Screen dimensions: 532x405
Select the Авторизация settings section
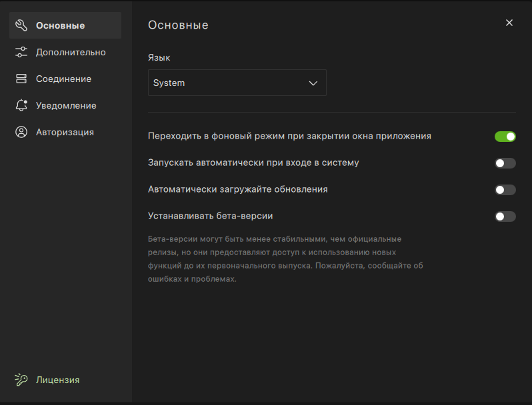(65, 132)
